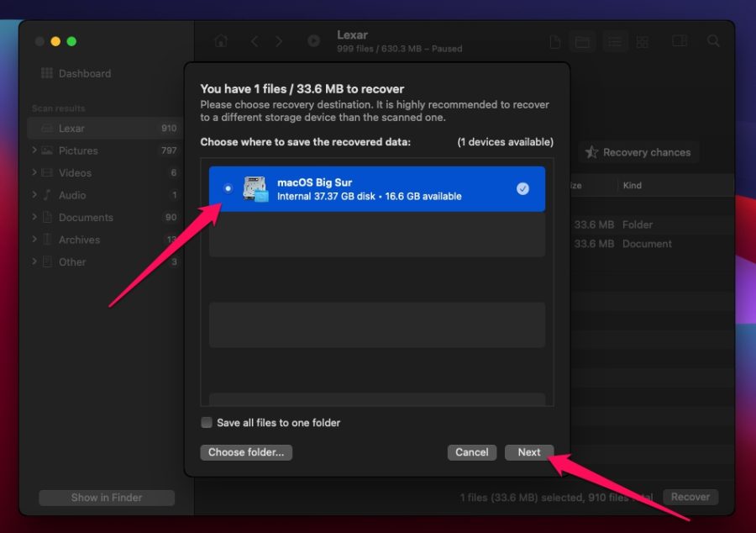
Task: Switch to list view icon
Action: click(x=614, y=42)
